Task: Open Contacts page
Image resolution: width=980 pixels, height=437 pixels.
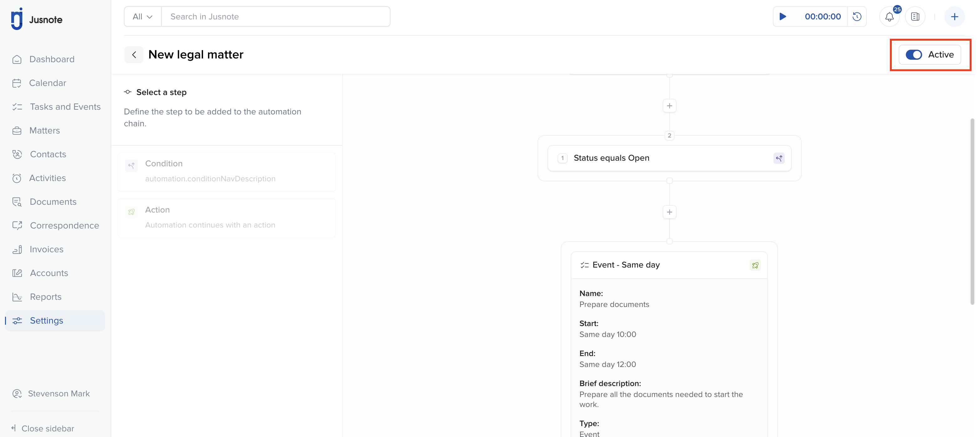Action: click(x=48, y=154)
